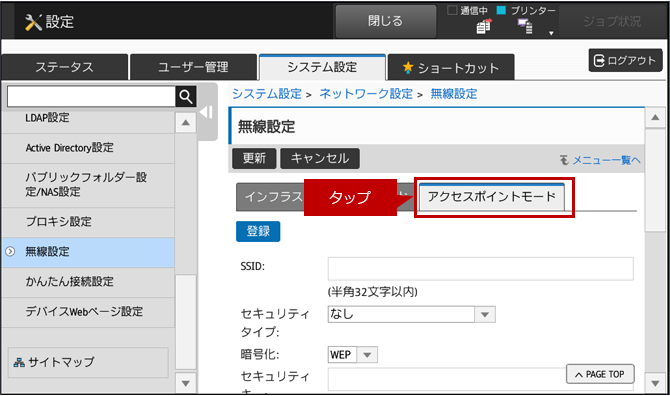Open the セキュリティタイプ dropdown showing なし

point(411,314)
